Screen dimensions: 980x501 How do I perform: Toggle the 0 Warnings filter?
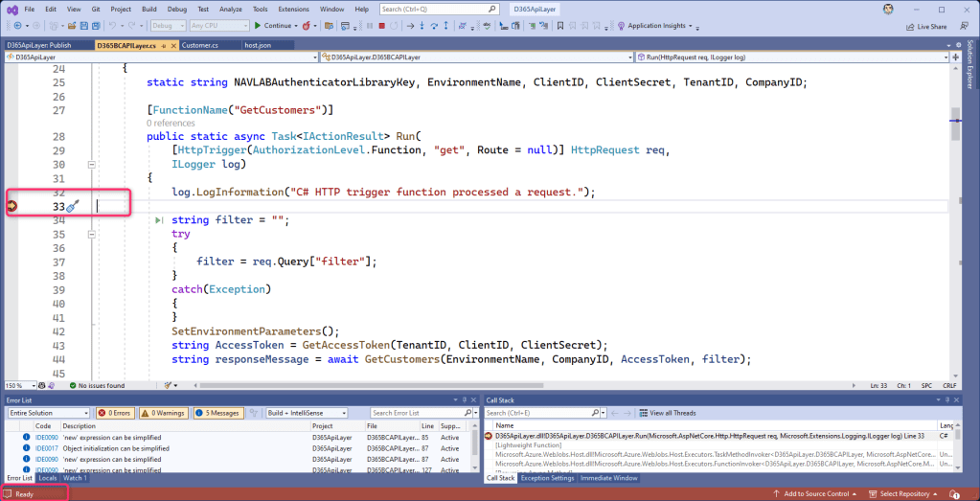(163, 413)
